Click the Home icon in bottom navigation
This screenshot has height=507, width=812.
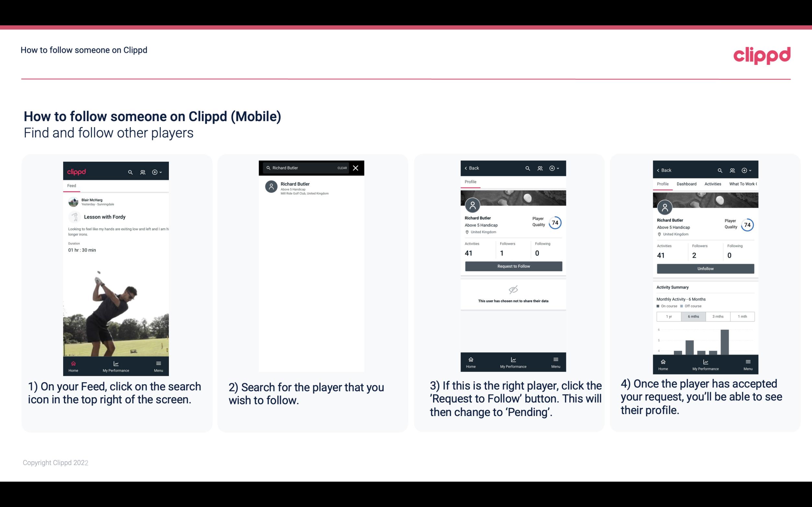(x=74, y=362)
